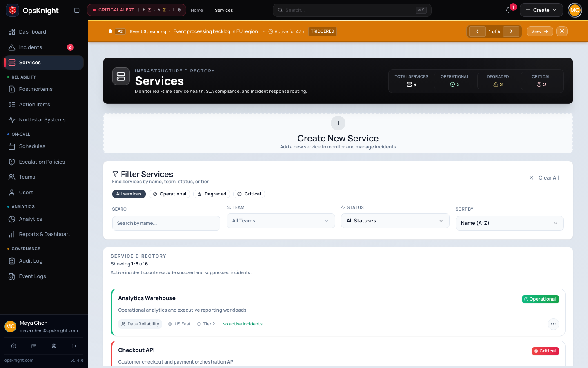Click the Search by name input
The image size is (588, 368).
click(166, 223)
